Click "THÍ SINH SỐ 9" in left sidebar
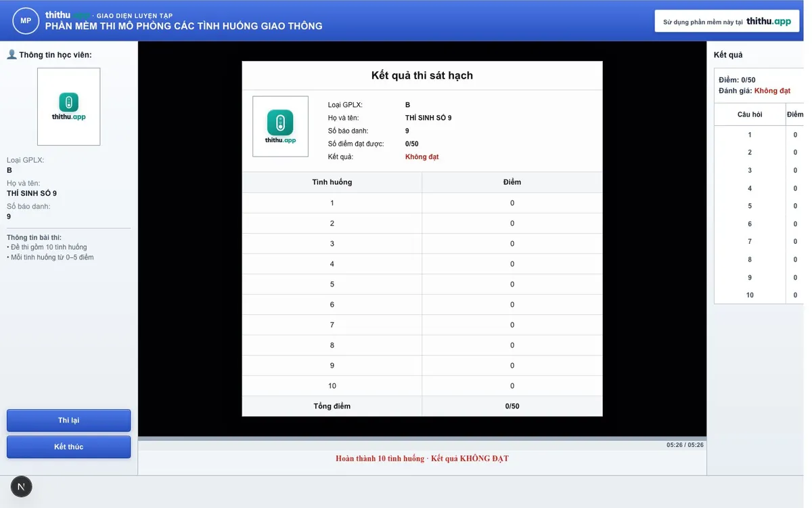The image size is (812, 508). tap(32, 194)
